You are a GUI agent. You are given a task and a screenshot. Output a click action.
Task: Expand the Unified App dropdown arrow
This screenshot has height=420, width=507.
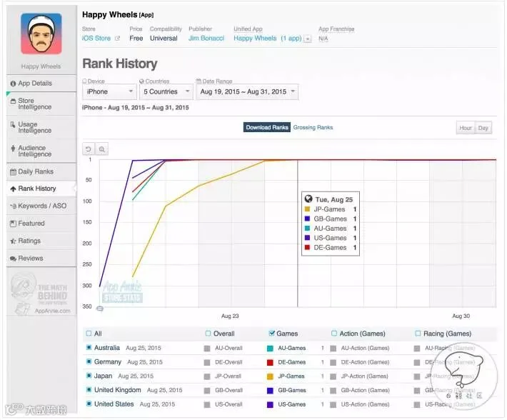pyautogui.click(x=308, y=39)
